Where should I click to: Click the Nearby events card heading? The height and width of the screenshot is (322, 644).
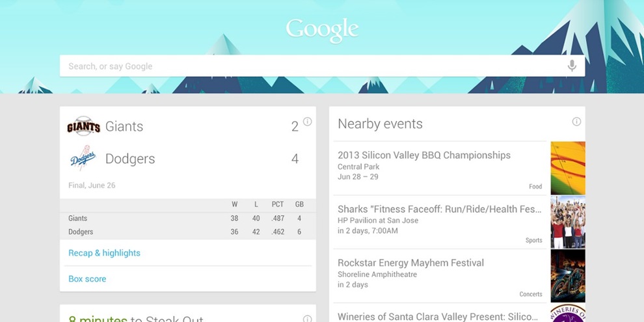(x=380, y=124)
